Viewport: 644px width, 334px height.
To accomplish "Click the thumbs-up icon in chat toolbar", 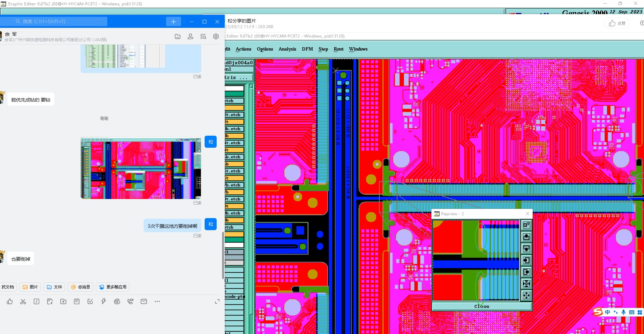I will 10,302.
